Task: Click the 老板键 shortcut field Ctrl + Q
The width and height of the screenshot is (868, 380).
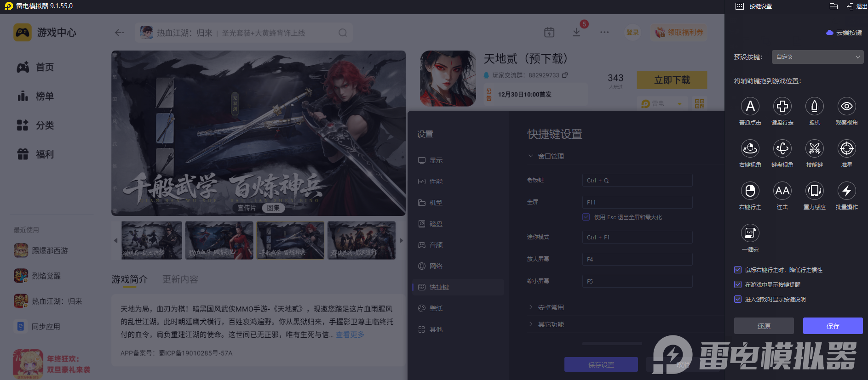Action: (x=637, y=180)
